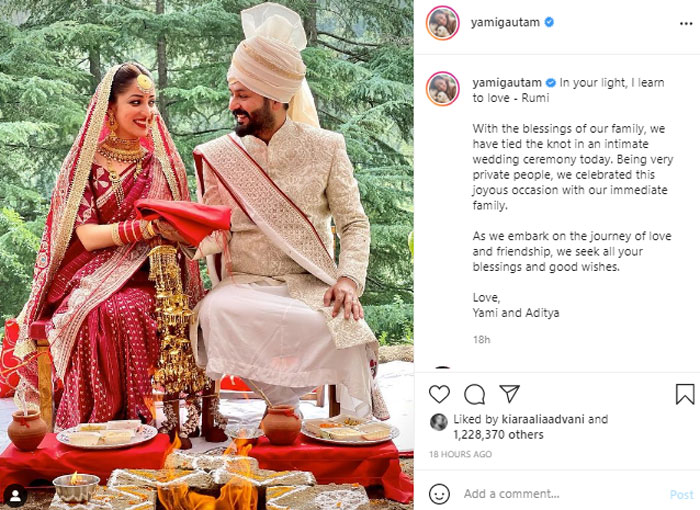
Task: Open comments via the speech bubble icon
Action: tap(474, 394)
